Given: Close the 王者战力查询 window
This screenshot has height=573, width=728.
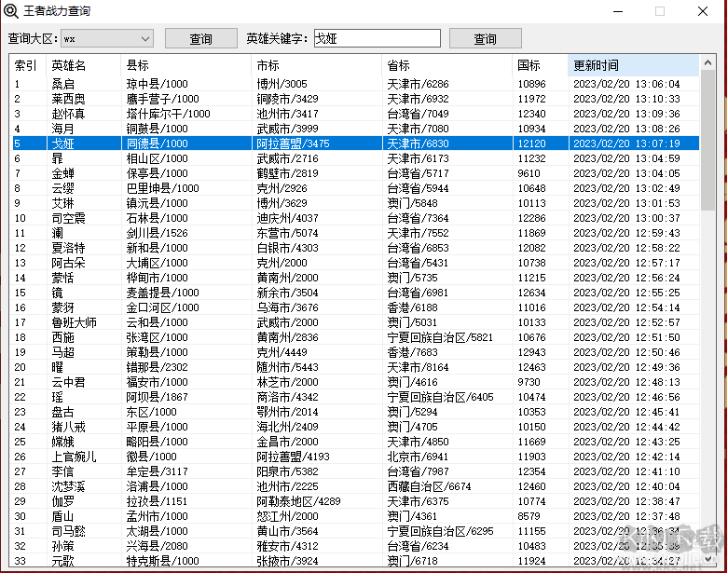Looking at the screenshot, I should click(x=705, y=11).
